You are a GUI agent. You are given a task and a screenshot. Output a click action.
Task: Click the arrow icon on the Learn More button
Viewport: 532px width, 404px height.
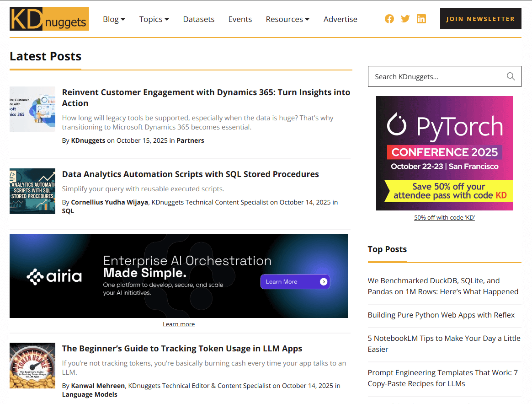pyautogui.click(x=323, y=281)
